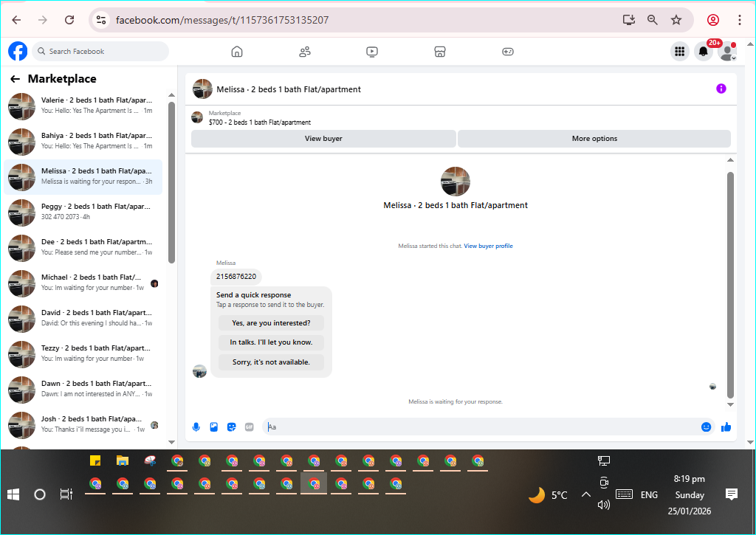The image size is (756, 535).
Task: Open the Friends icon in top navigation
Action: [305, 52]
